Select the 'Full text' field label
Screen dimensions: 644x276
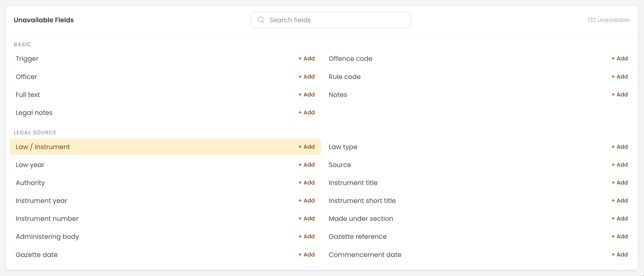(x=28, y=95)
